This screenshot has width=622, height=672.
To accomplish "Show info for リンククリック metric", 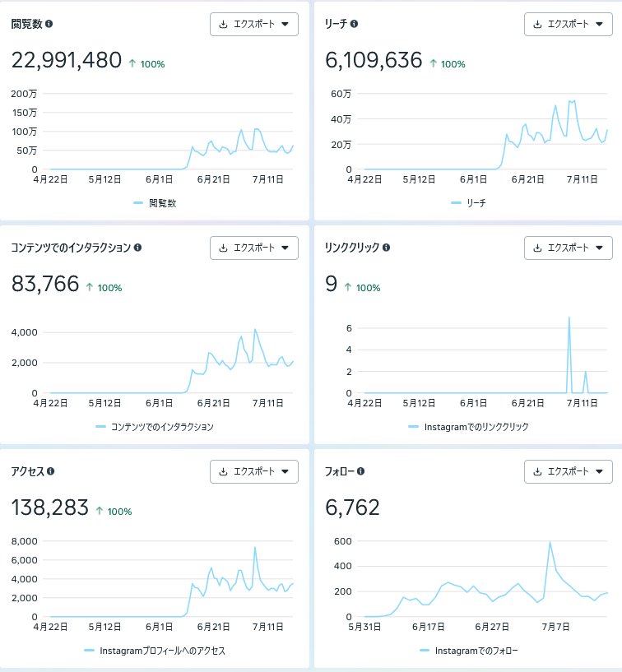I will point(386,248).
